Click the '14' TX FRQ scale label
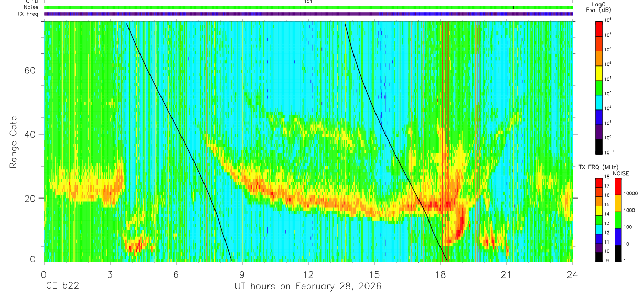The width and height of the screenshot is (644, 297). point(607,214)
